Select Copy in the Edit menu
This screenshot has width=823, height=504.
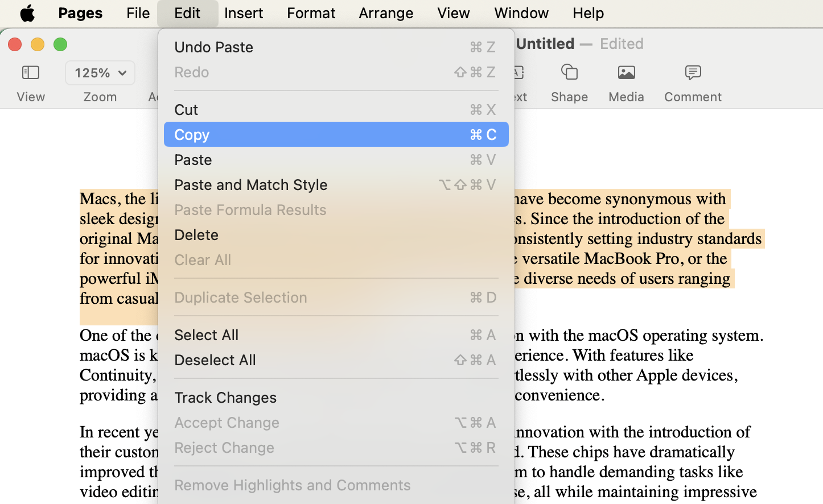[336, 135]
